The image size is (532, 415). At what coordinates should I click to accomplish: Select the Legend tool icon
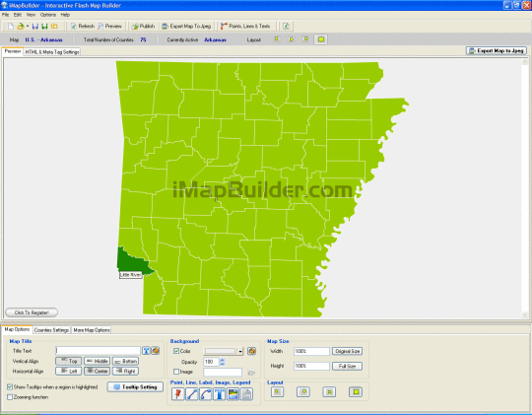(246, 394)
